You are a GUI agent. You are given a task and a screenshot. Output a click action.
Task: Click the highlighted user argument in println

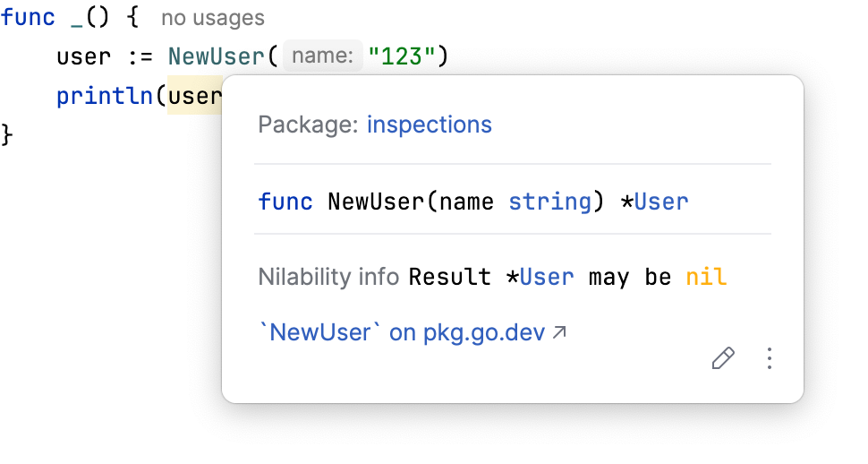[x=194, y=97]
